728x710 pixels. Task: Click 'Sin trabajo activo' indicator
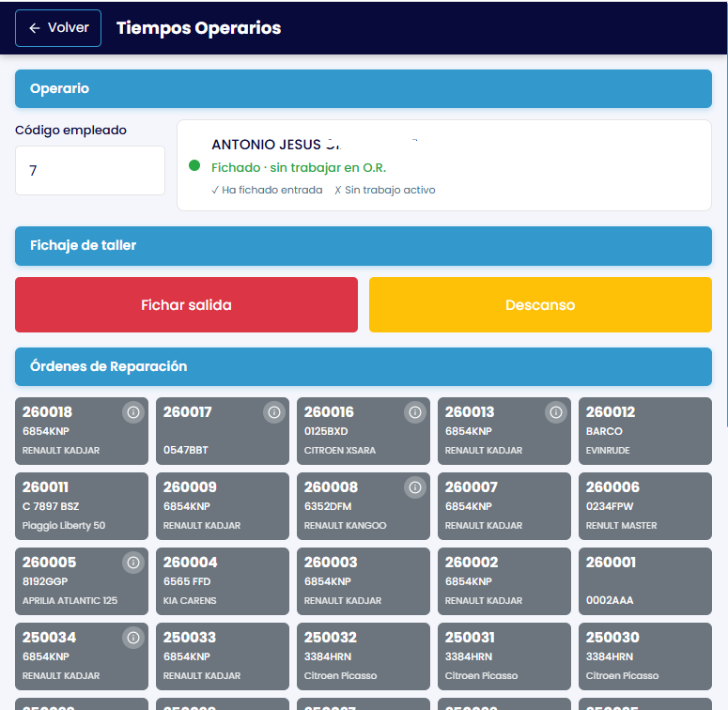(x=385, y=190)
